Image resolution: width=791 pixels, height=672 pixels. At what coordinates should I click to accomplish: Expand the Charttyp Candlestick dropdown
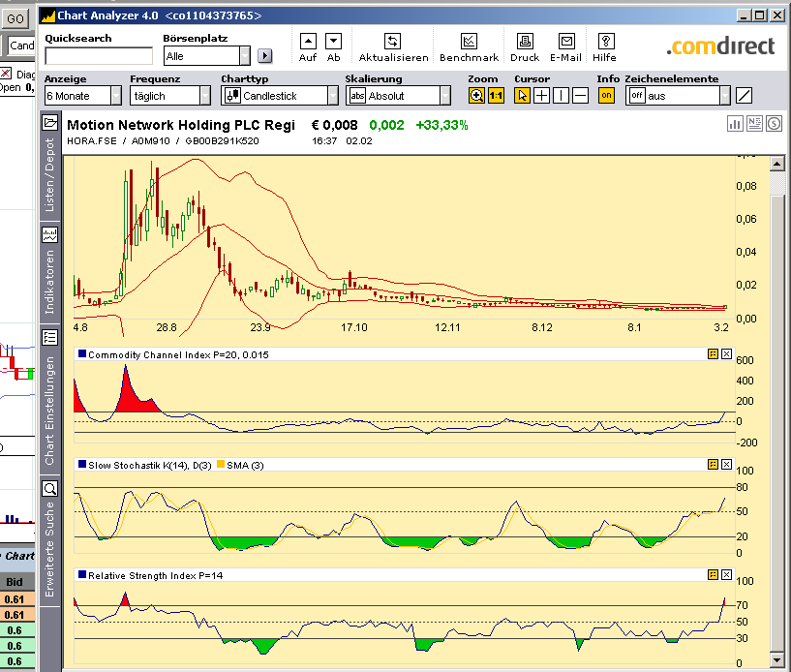pos(333,95)
